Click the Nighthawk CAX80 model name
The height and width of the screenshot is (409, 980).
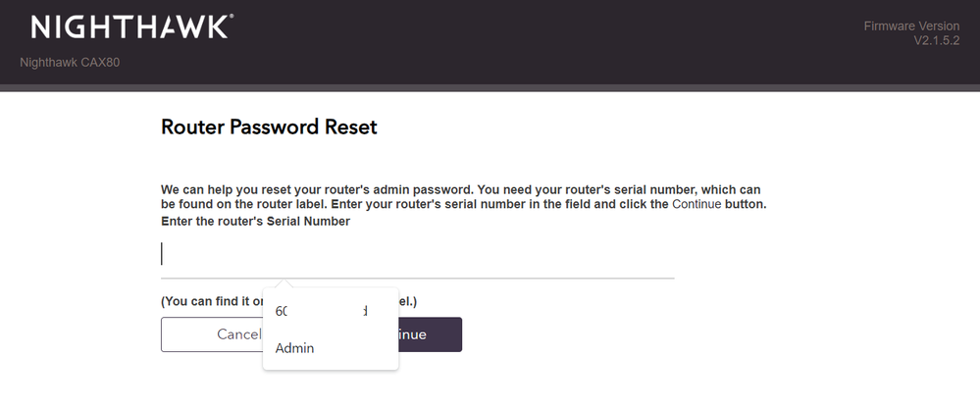[70, 64]
